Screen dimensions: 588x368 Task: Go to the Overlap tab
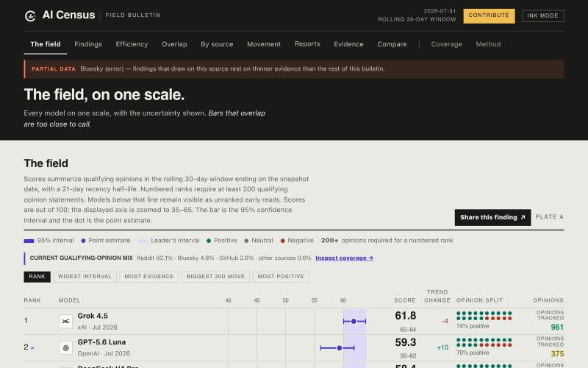click(174, 44)
